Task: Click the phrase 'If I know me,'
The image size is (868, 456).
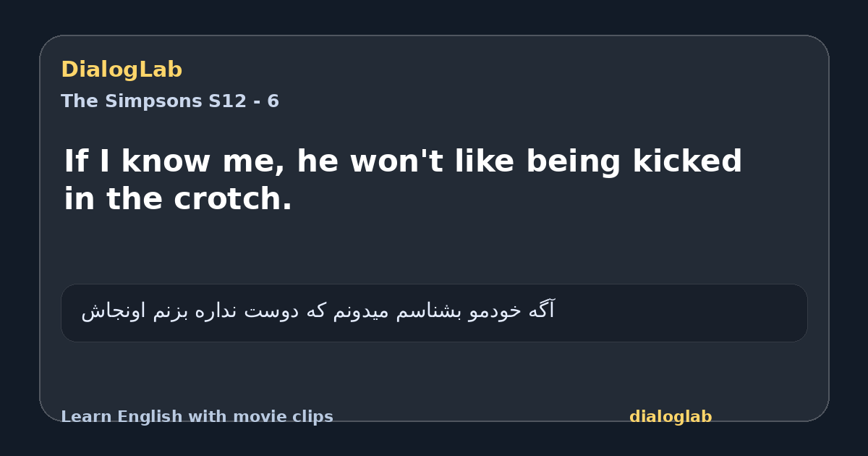Action: (x=174, y=162)
